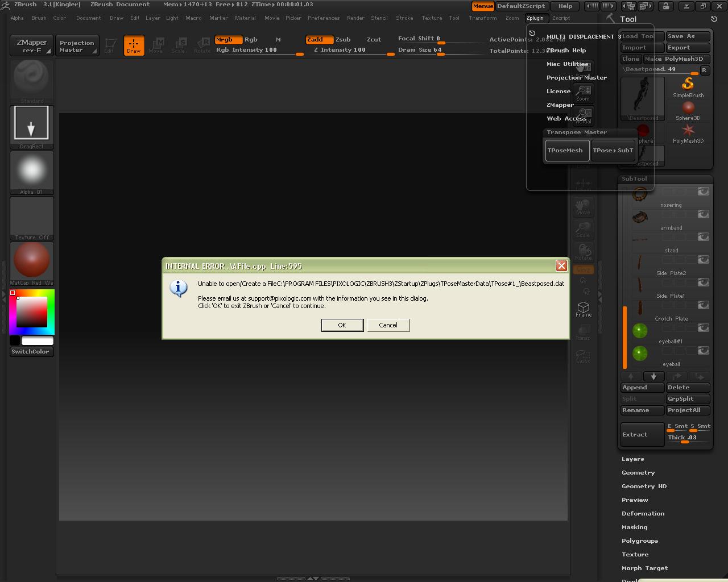Click the TPoseMesh button

coord(566,151)
